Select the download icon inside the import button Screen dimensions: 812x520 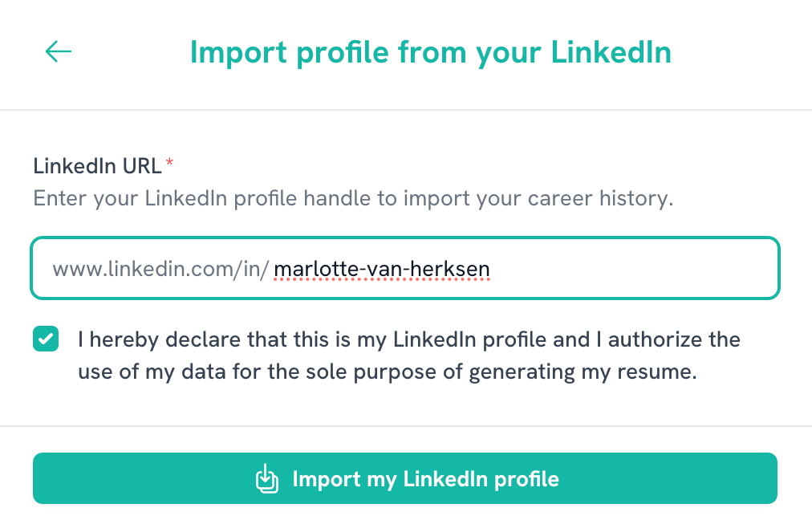click(x=266, y=478)
